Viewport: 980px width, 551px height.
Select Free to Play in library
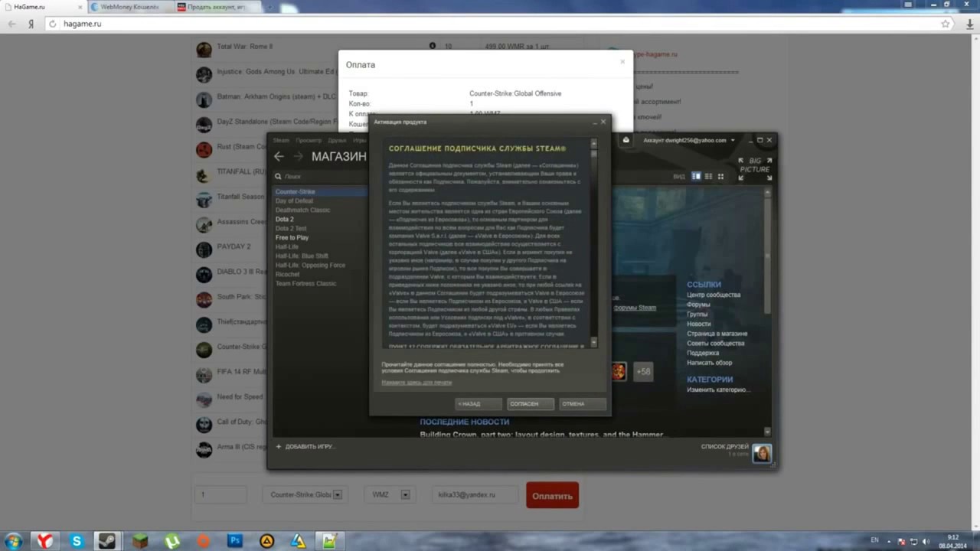292,237
